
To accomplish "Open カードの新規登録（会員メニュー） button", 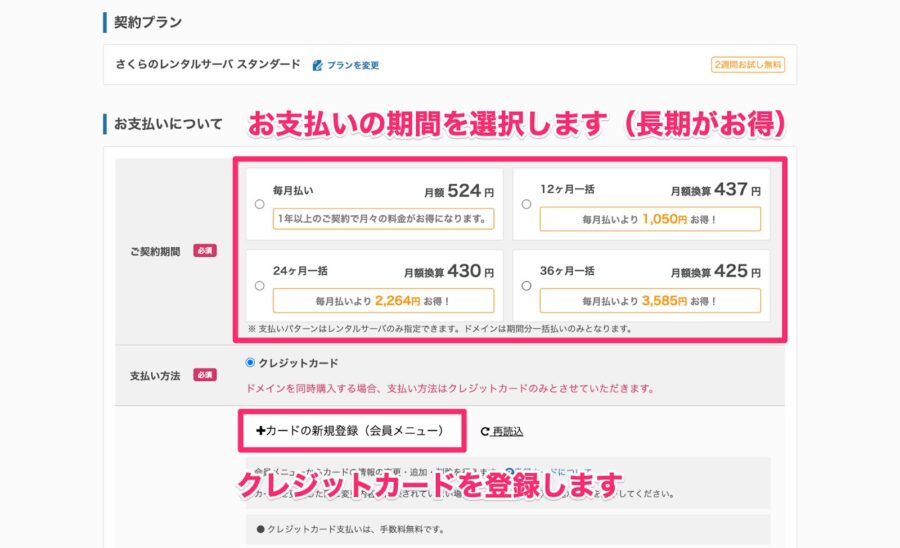I will click(352, 430).
